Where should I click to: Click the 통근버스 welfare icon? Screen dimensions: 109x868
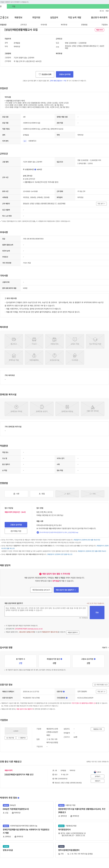coord(14,341)
